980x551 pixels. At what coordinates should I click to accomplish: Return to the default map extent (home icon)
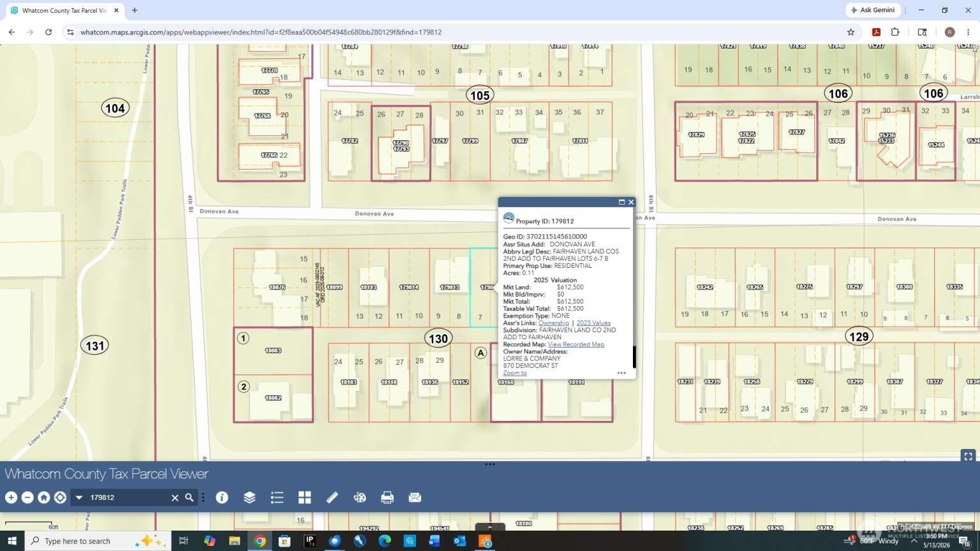pyautogui.click(x=44, y=497)
